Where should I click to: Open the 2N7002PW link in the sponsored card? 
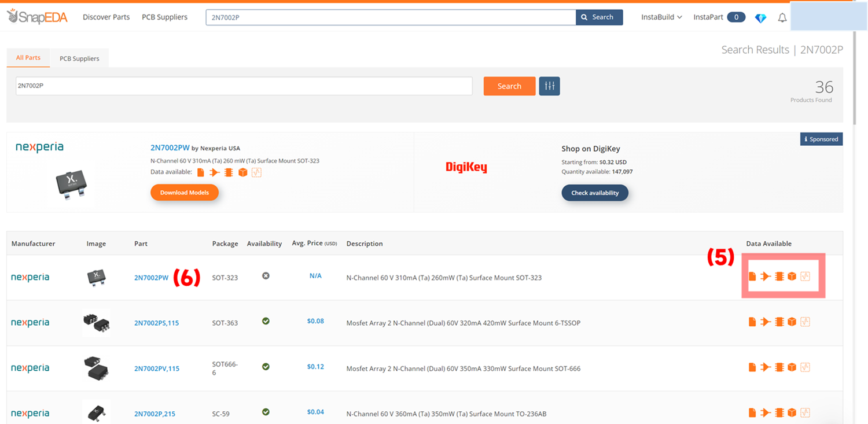(170, 148)
